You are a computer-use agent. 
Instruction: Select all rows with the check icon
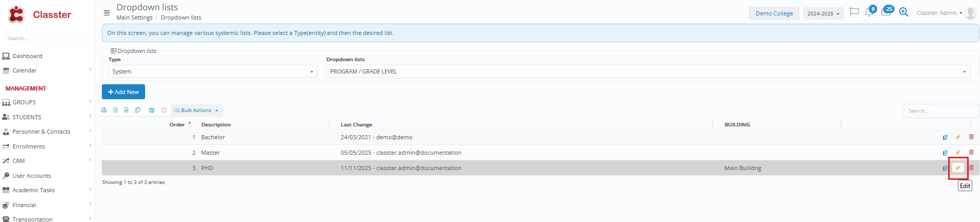(152, 110)
